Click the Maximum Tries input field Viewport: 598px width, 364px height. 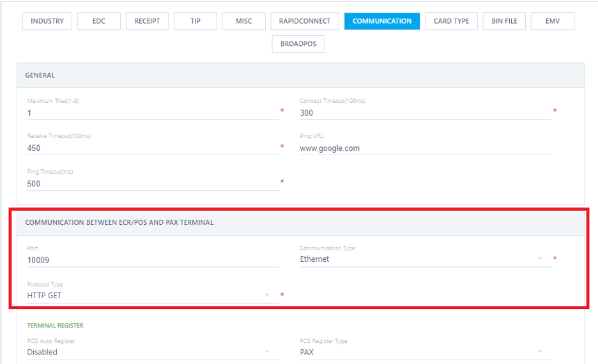[152, 113]
